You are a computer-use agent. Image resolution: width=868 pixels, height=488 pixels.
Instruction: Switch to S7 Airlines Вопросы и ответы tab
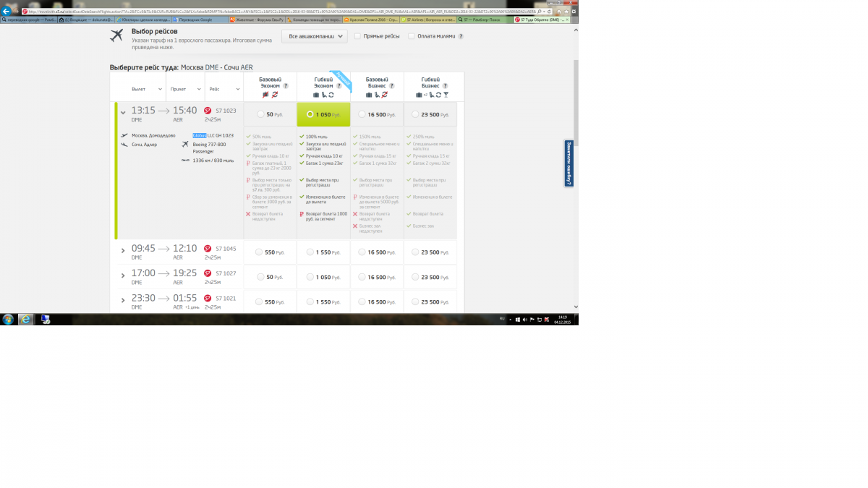pyautogui.click(x=428, y=20)
